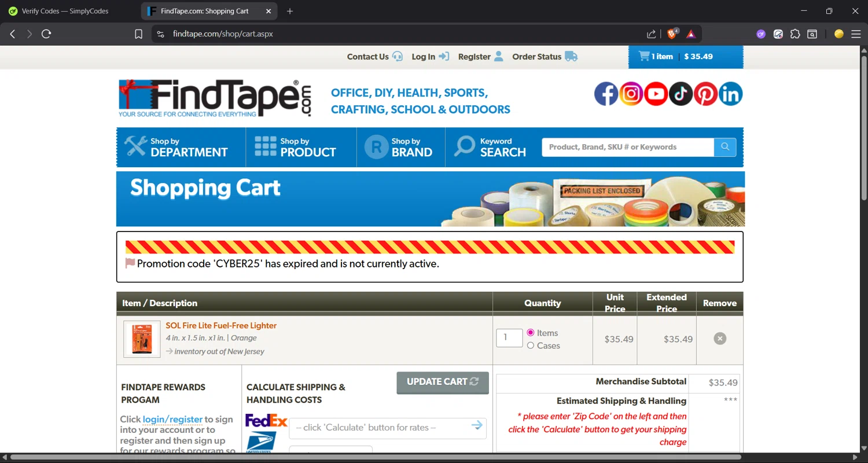Open FindTape Pinterest icon
868x463 pixels.
(706, 94)
